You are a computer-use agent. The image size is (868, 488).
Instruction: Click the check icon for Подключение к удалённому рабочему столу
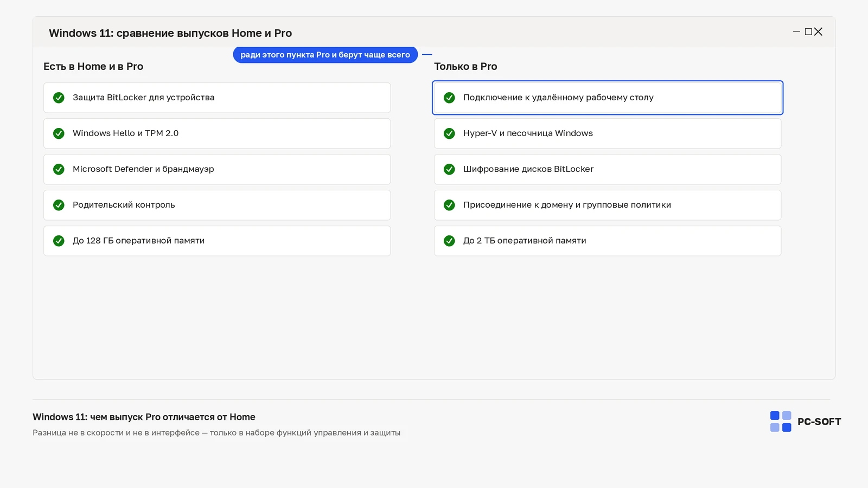(449, 98)
